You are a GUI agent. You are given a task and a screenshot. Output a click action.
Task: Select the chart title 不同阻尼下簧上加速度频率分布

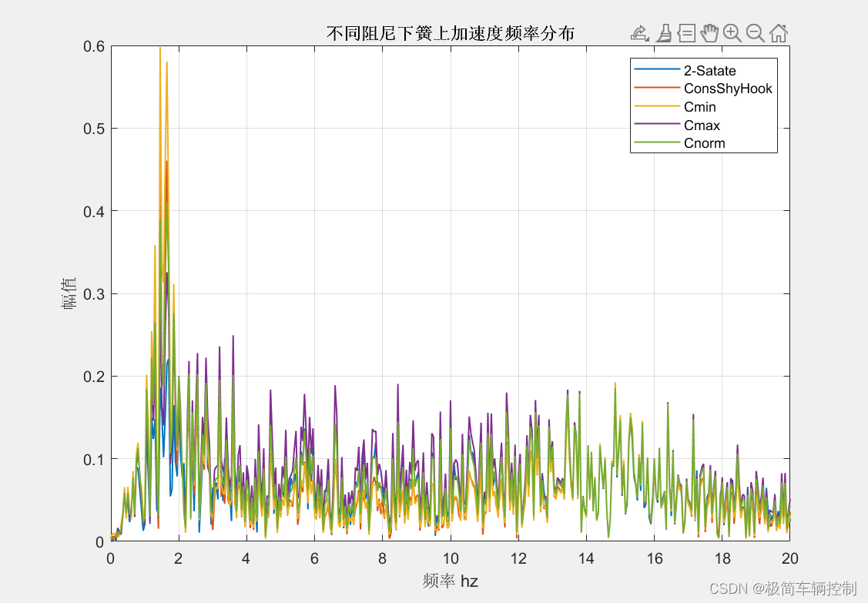click(450, 33)
